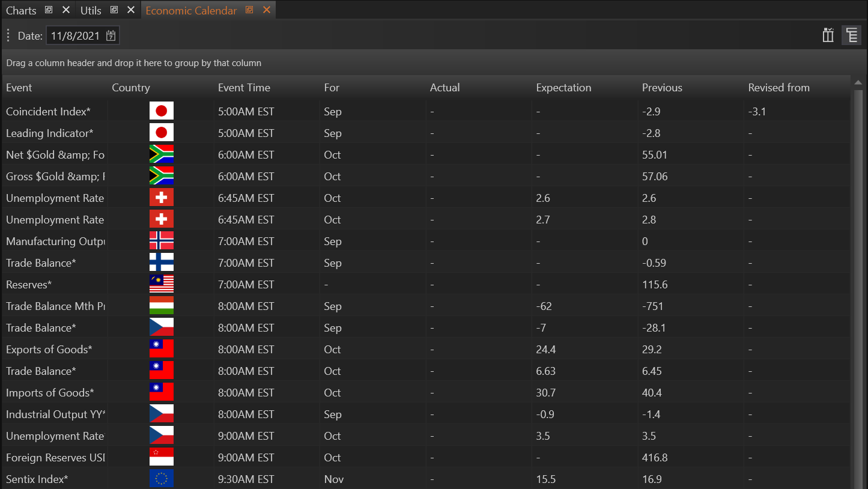
Task: Click the Revised from column header
Action: click(778, 88)
